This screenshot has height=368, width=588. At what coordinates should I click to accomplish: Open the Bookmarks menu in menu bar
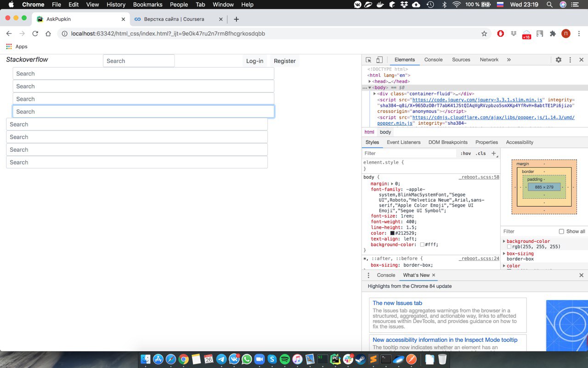(x=147, y=5)
